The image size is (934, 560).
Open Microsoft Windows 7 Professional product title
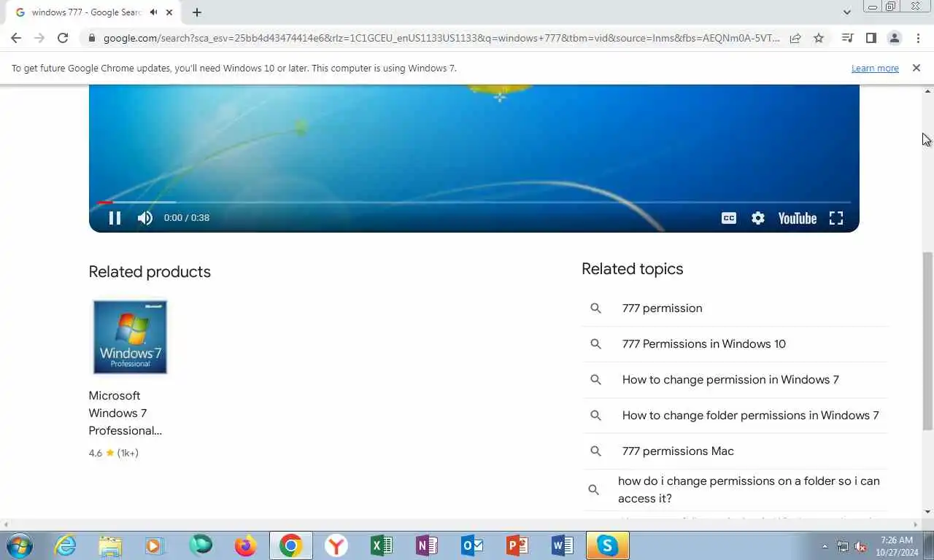point(125,413)
